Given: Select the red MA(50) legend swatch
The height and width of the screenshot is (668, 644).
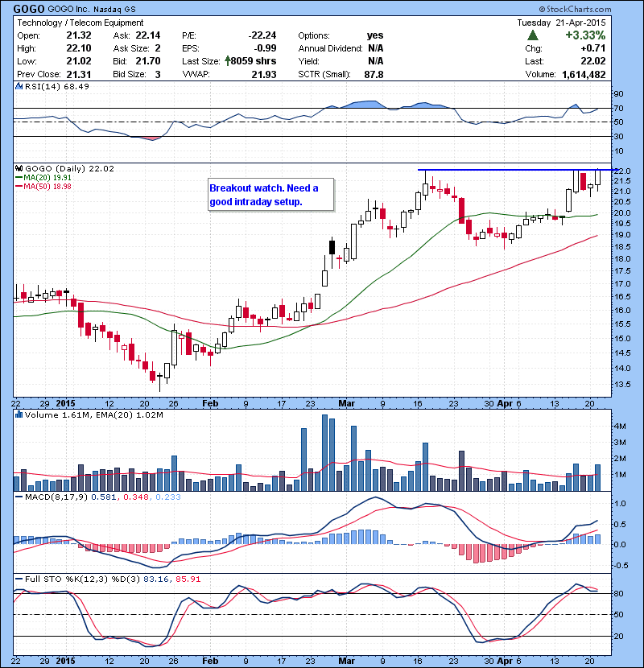Looking at the screenshot, I should 19,186.
